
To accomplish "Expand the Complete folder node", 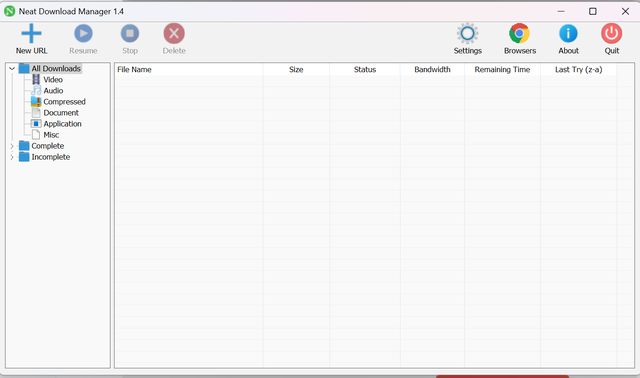I will tap(12, 146).
